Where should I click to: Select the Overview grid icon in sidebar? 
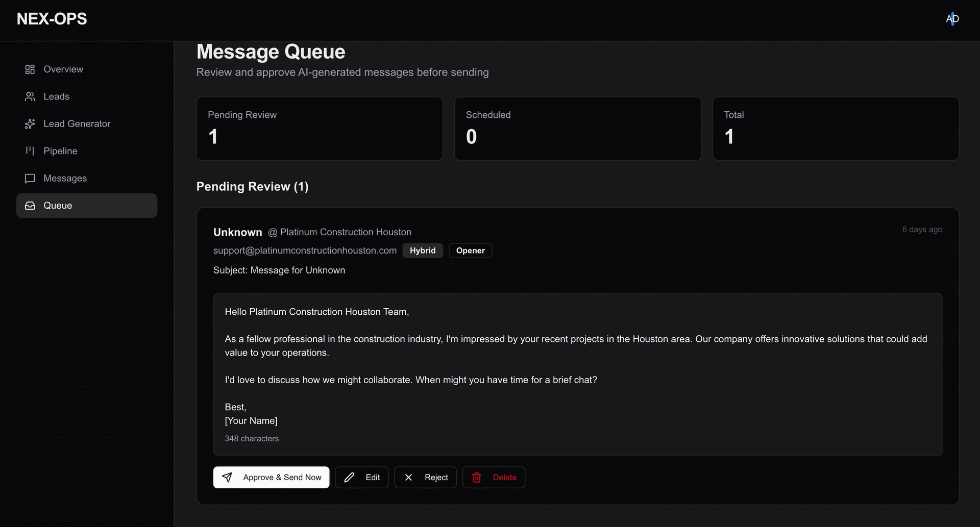coord(30,69)
